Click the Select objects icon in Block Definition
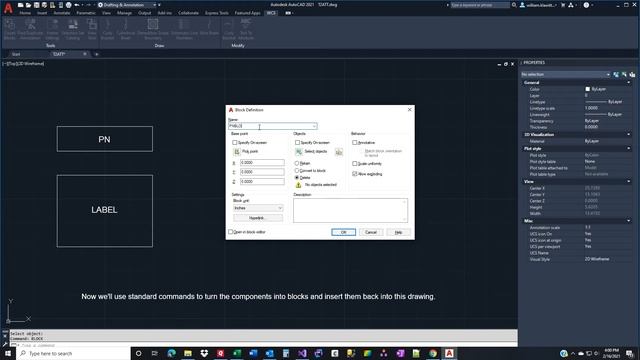640x360 pixels. pos(299,151)
